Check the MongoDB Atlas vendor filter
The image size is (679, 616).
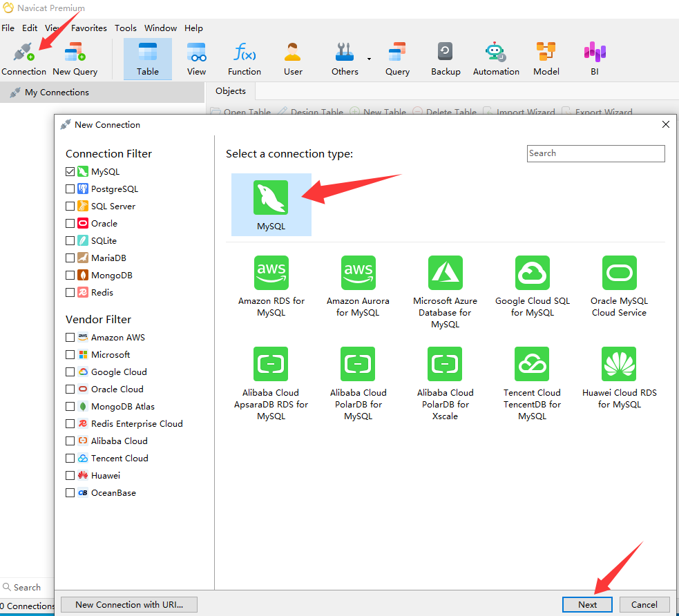click(70, 407)
